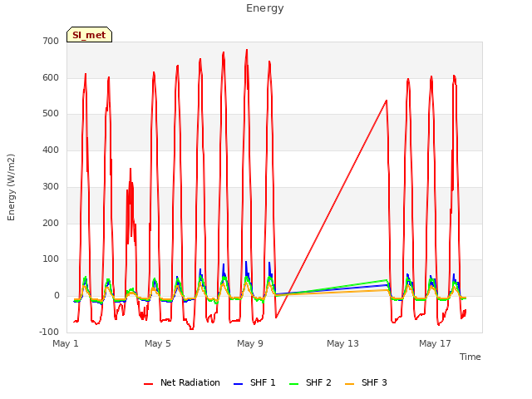
Task: Toggle SHF 1 series in legend
Action: 254,382
